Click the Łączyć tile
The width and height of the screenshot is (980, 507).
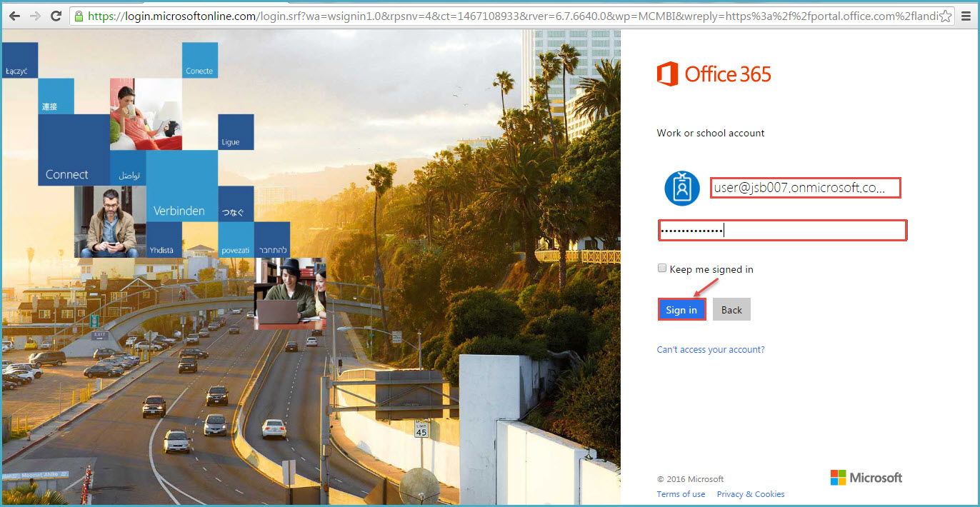(20, 60)
